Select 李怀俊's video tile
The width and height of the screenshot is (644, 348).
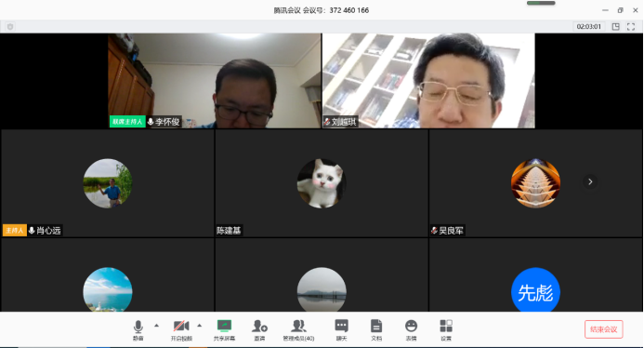point(215,81)
